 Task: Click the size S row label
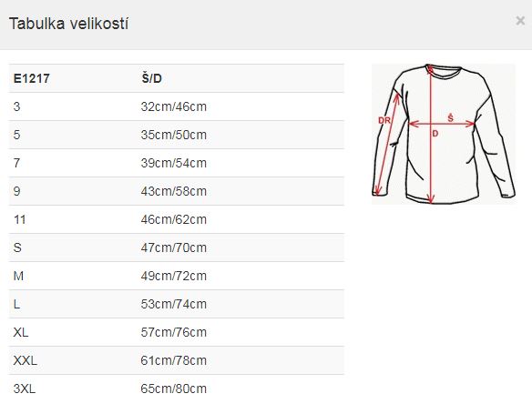click(x=17, y=247)
